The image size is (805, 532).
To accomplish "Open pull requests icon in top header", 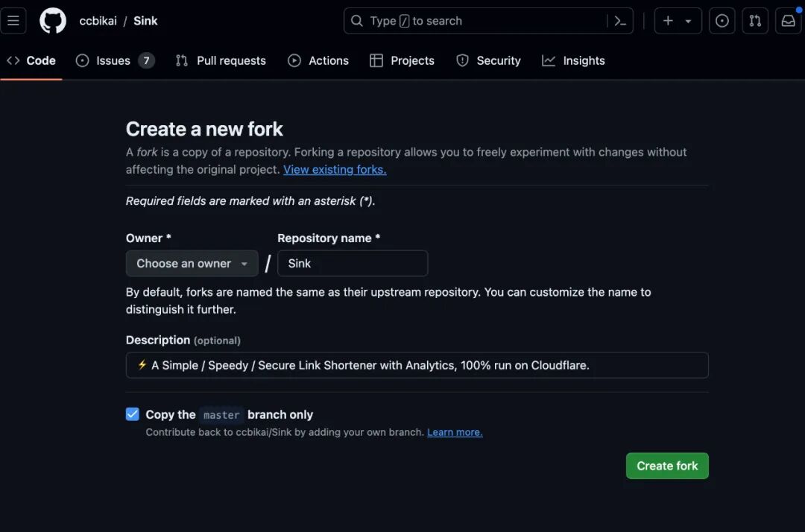I will pyautogui.click(x=755, y=21).
